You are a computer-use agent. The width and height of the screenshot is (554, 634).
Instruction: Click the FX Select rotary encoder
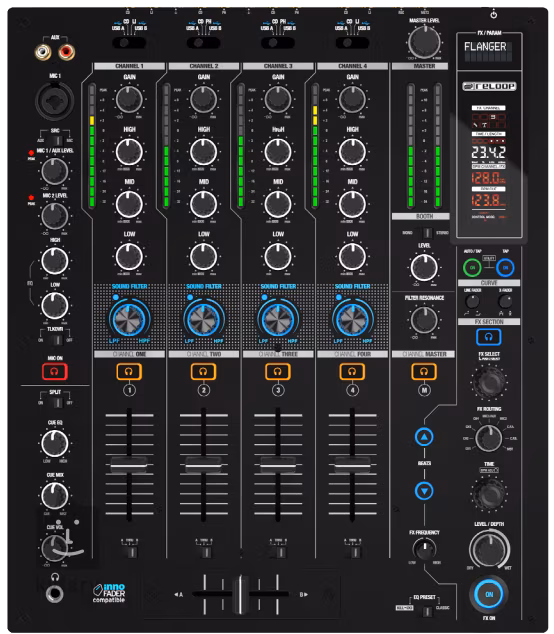(x=488, y=381)
